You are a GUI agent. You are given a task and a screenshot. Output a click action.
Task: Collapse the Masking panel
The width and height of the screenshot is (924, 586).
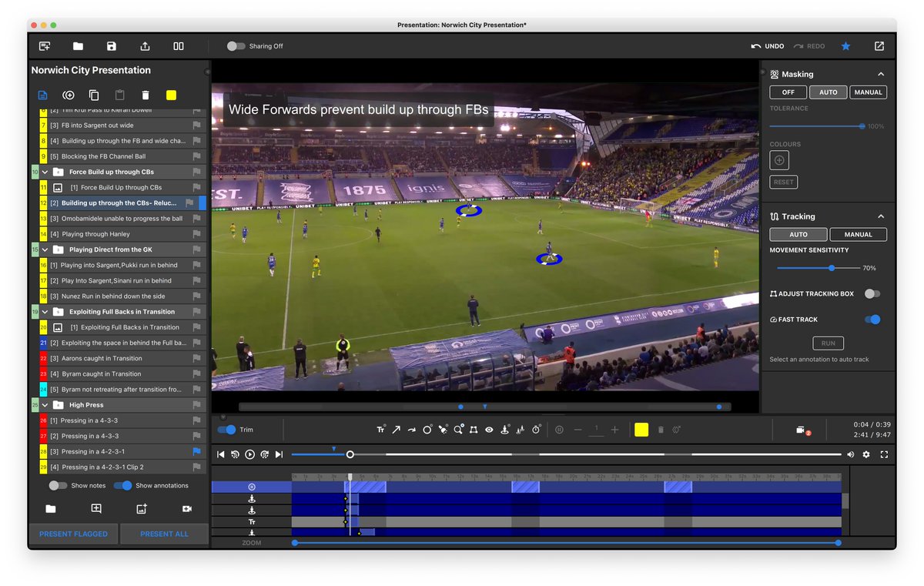tap(881, 75)
